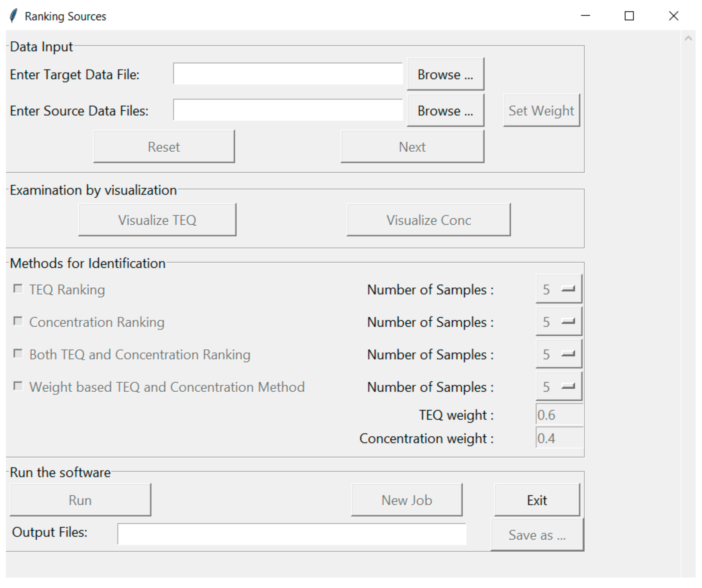Open samples dropdown for TEQ Ranking

(x=559, y=289)
